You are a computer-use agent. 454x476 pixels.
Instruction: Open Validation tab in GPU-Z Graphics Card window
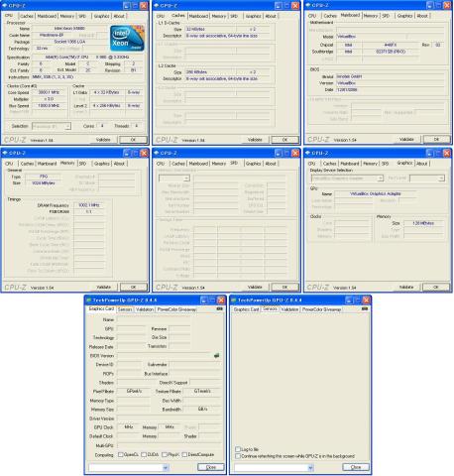coord(145,309)
